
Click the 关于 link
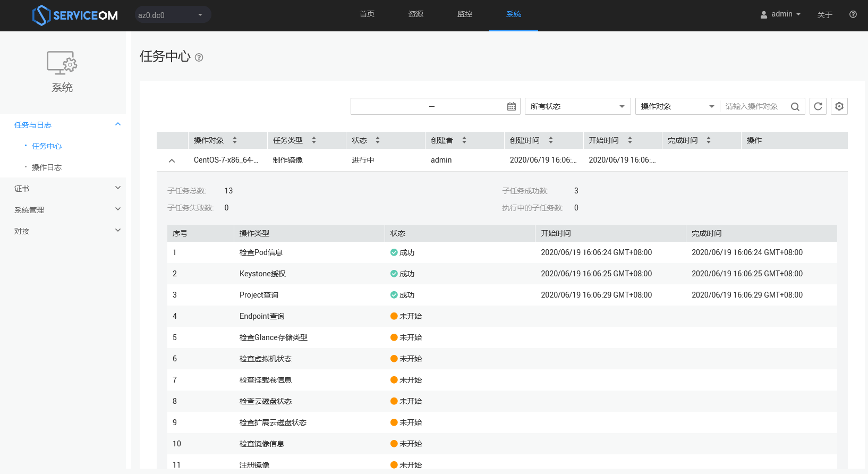point(824,15)
